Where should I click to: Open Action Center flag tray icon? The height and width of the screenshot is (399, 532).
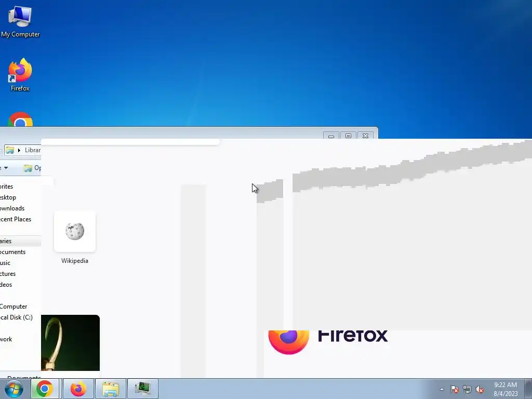(455, 389)
